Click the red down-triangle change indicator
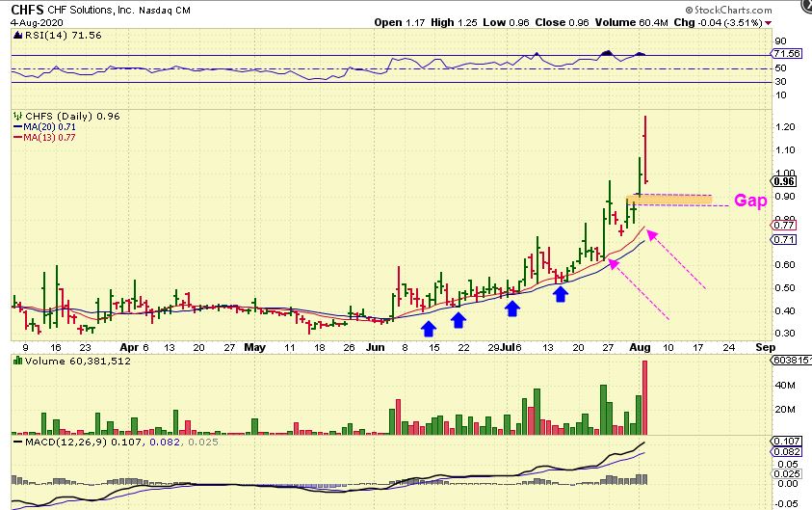This screenshot has width=812, height=510. (x=768, y=23)
